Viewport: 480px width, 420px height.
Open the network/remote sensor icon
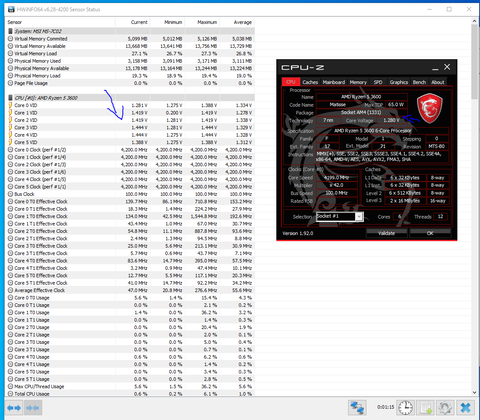[x=357, y=407]
